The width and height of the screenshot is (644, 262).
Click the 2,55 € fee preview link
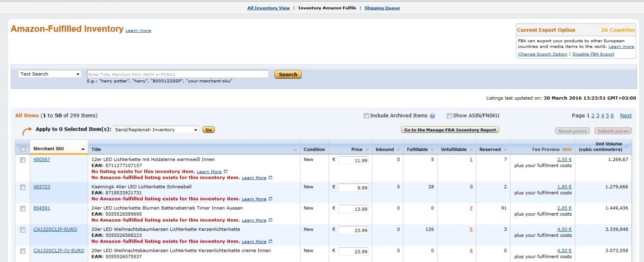click(x=565, y=159)
